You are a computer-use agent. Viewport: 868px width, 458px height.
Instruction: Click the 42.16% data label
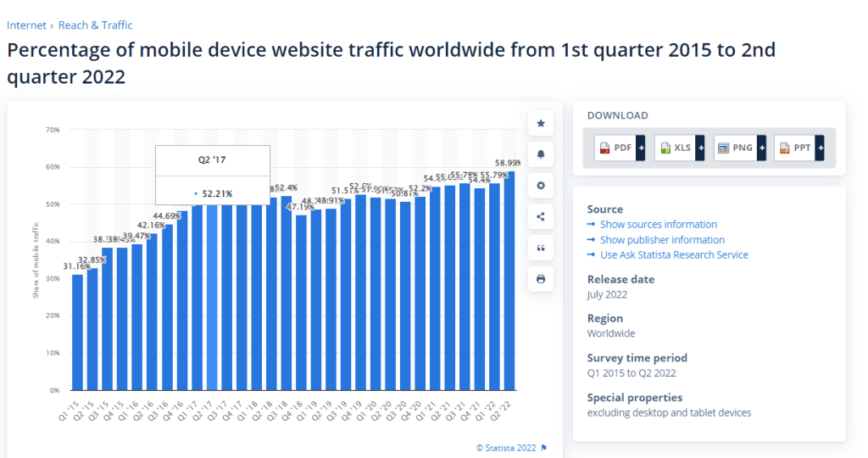[x=151, y=226]
